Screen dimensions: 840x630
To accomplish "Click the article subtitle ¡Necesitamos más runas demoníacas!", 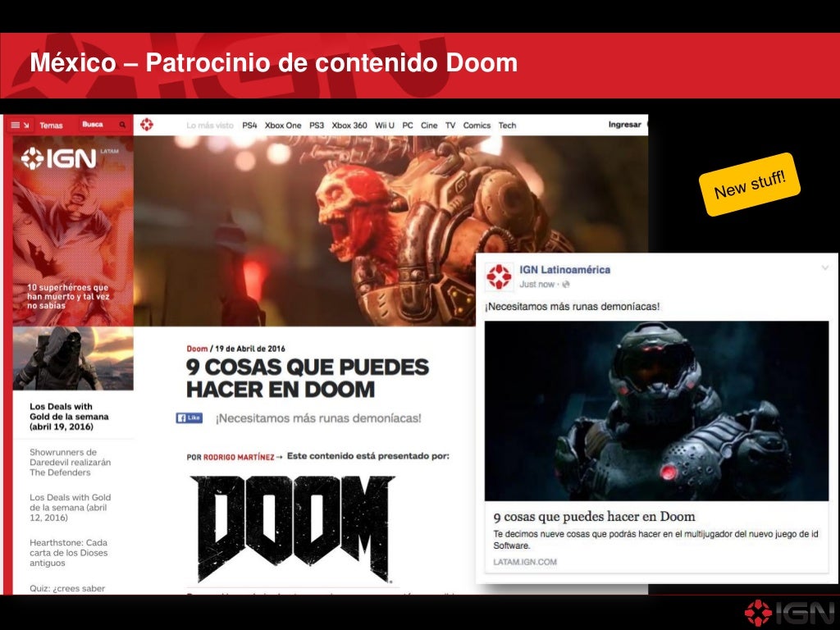I will coord(318,418).
